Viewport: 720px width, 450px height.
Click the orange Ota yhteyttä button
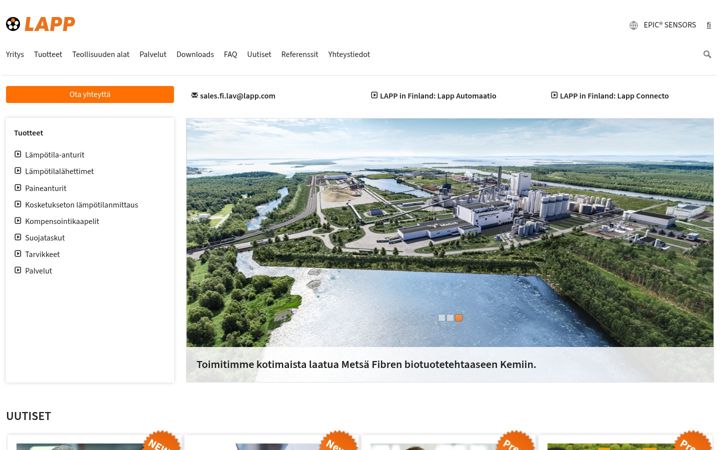[x=90, y=95]
